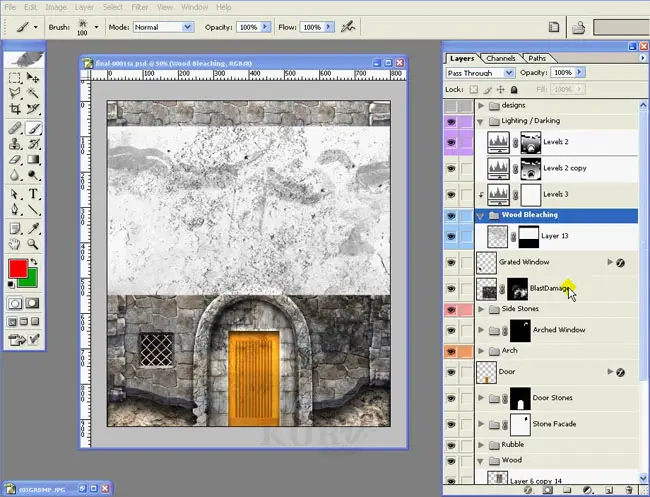Image resolution: width=650 pixels, height=497 pixels.
Task: Select the Healing Brush tool
Action: [15, 128]
